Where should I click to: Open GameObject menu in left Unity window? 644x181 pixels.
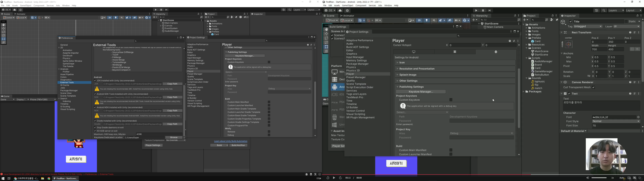(x=26, y=6)
